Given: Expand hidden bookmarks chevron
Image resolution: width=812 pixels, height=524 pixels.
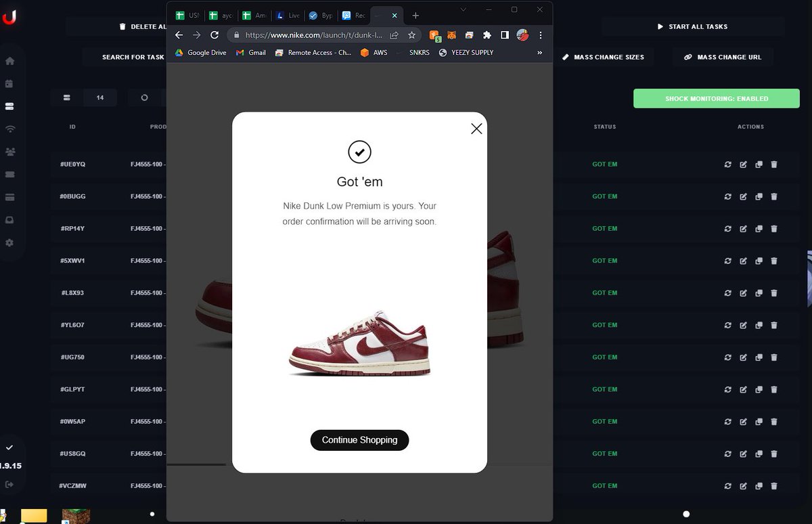Looking at the screenshot, I should click(539, 53).
